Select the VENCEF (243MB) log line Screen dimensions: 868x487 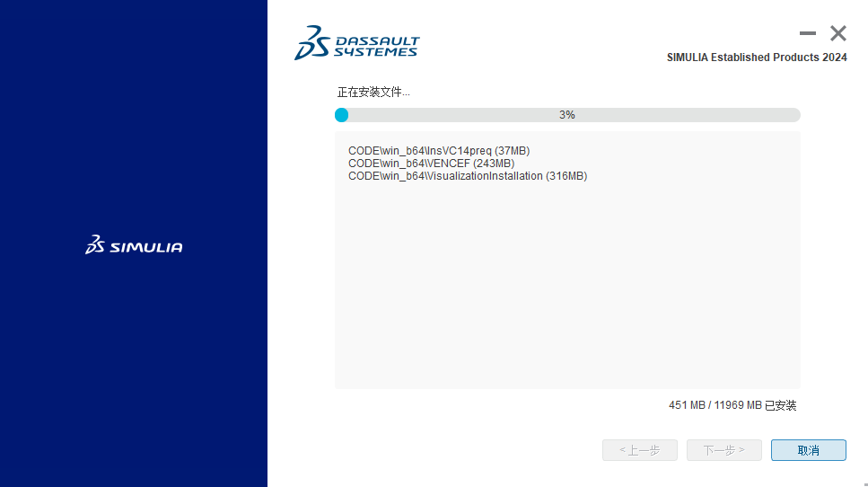(x=431, y=164)
